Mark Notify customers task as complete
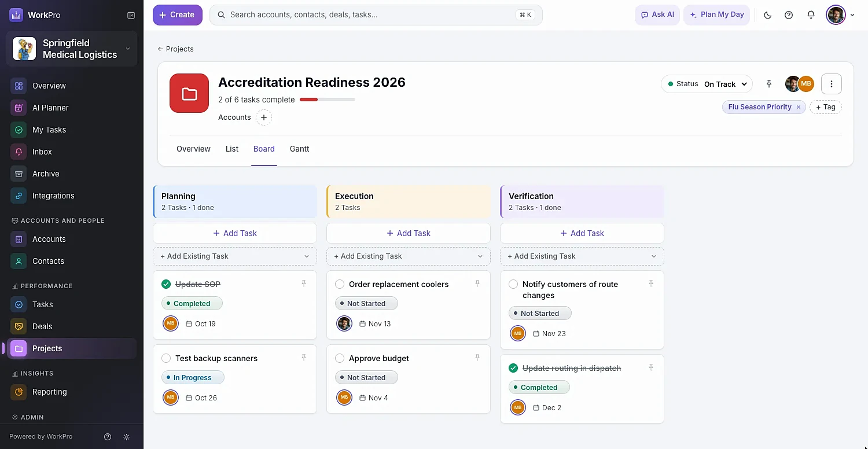 pyautogui.click(x=513, y=284)
